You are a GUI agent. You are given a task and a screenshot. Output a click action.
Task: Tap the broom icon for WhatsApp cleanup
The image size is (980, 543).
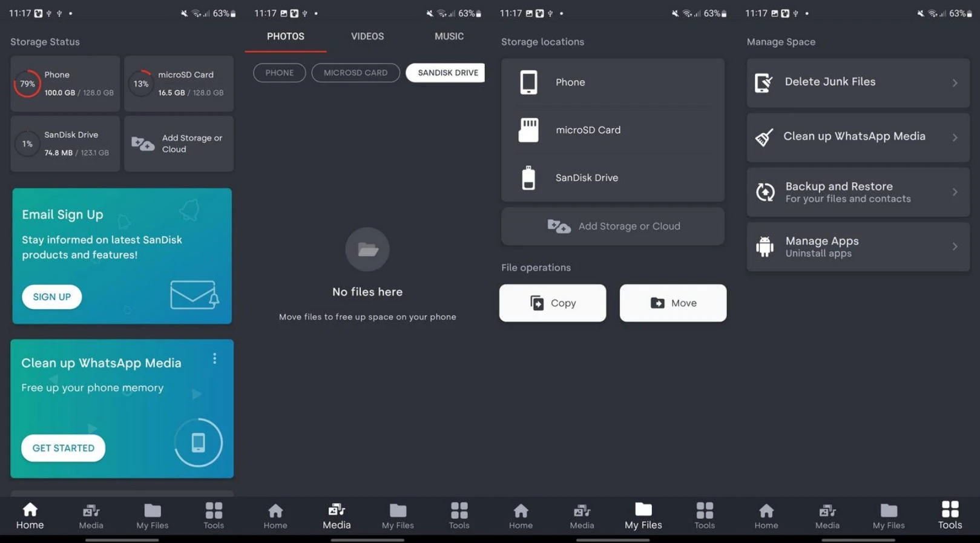pos(764,137)
